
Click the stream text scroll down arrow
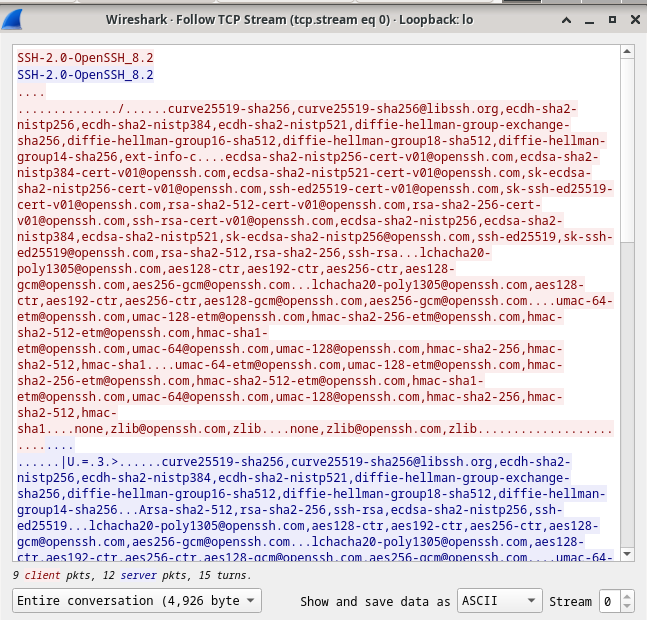coord(627,554)
